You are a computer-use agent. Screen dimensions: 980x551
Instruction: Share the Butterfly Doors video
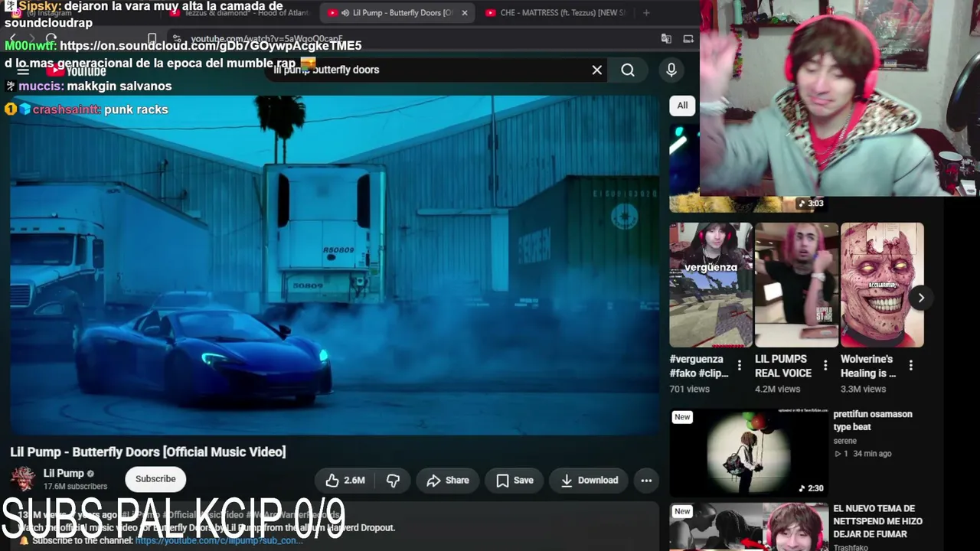(448, 481)
